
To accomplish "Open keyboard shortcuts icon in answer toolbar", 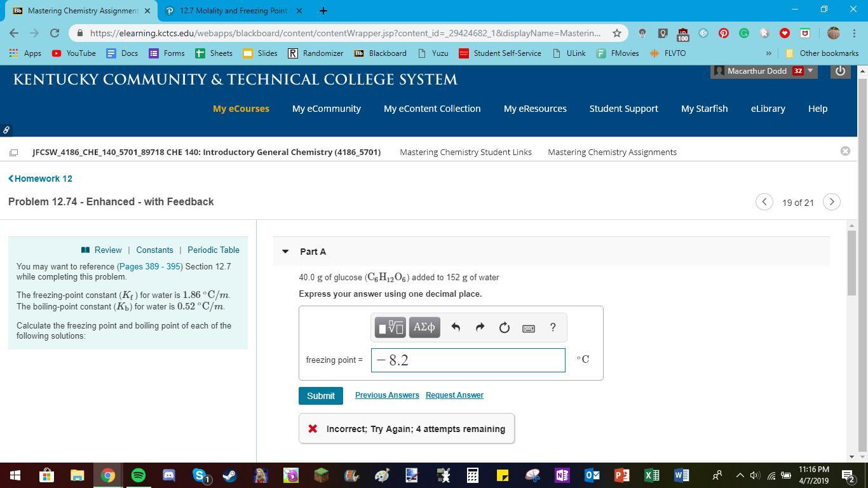I will point(528,328).
